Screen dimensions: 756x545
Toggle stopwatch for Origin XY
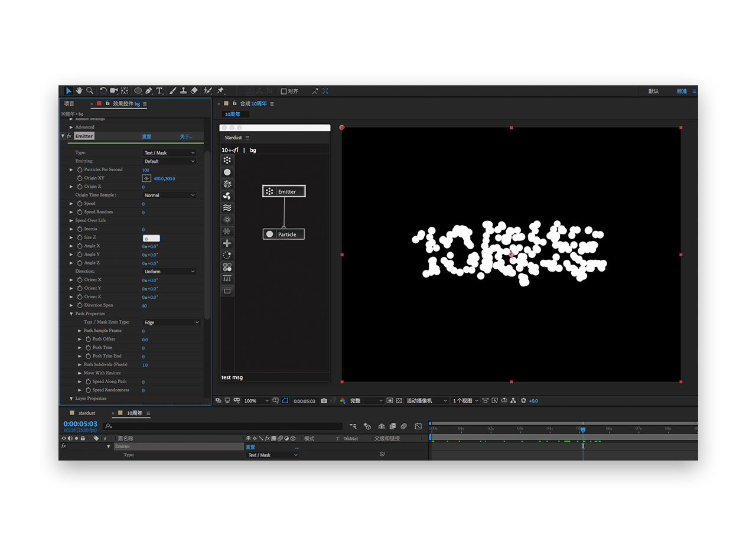coord(80,178)
